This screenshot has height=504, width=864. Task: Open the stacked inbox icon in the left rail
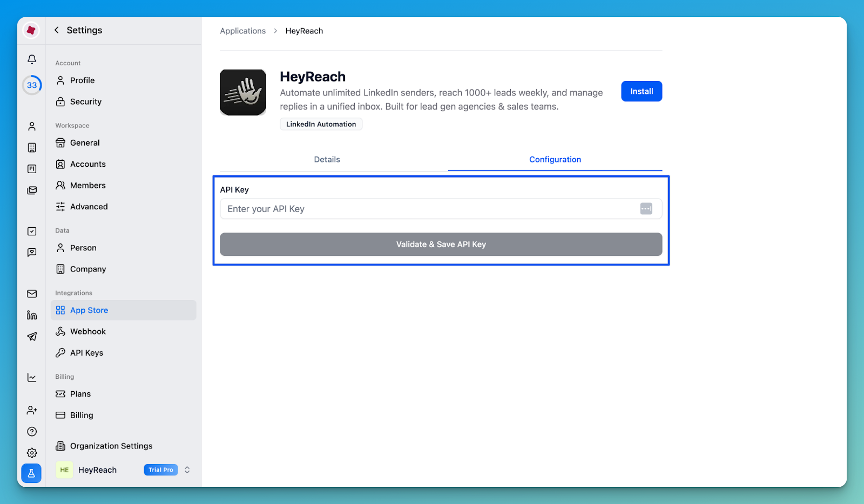pos(32,190)
